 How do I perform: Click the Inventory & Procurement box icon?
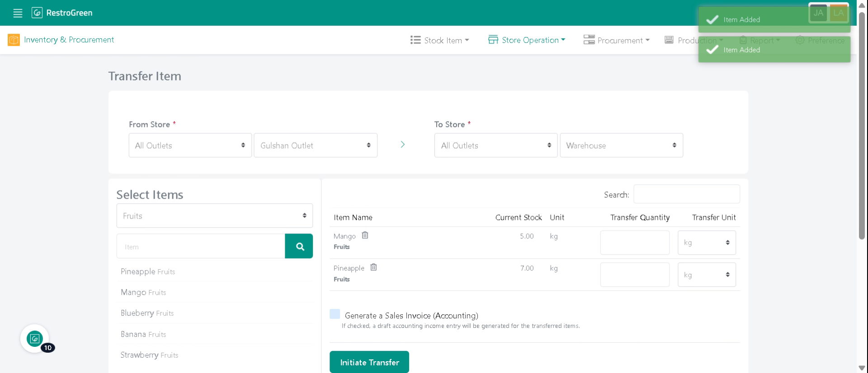point(14,40)
